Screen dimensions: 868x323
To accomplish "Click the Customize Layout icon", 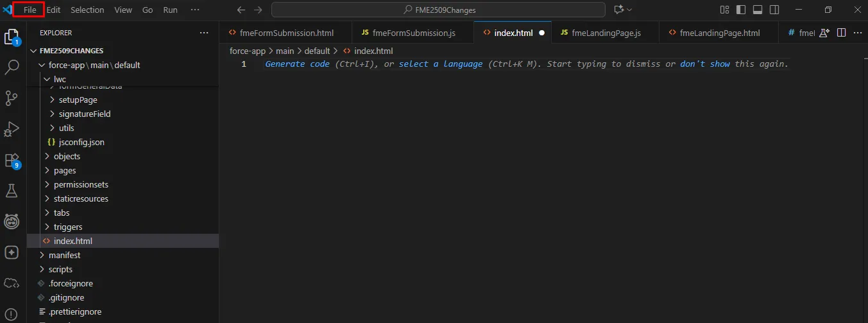I will pyautogui.click(x=724, y=10).
